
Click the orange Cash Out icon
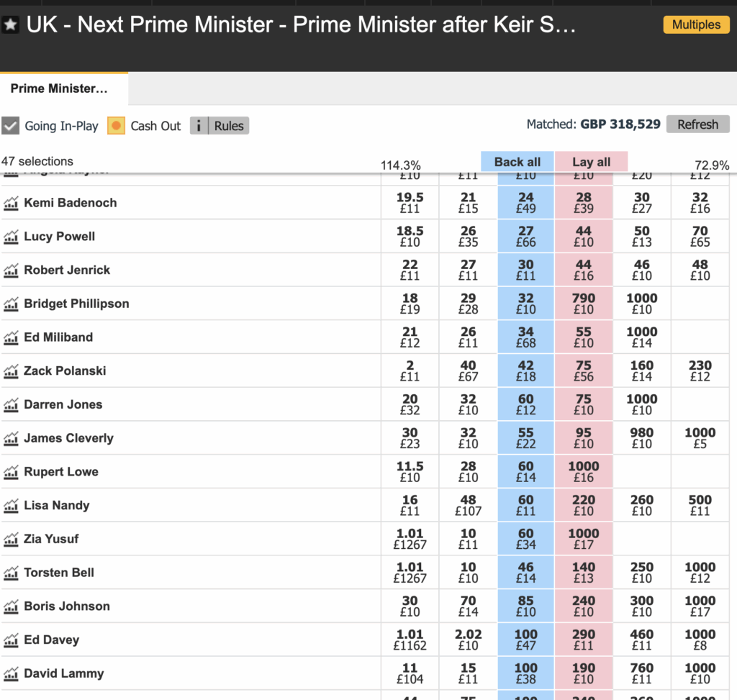(x=116, y=126)
